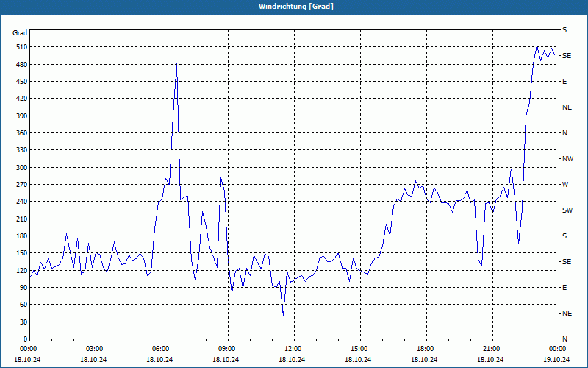
Task: Select the 300 degree axis label
Action: 22,168
